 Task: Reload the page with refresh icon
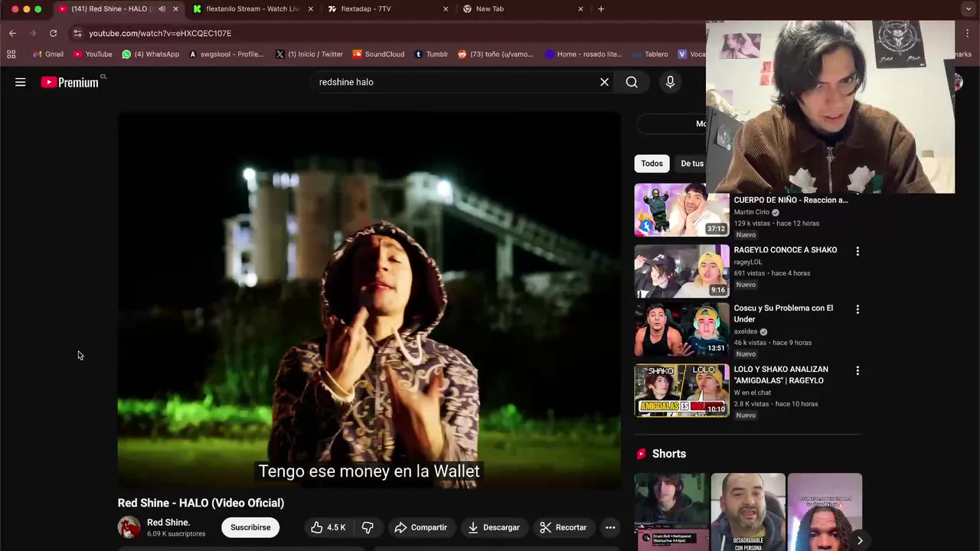click(53, 33)
